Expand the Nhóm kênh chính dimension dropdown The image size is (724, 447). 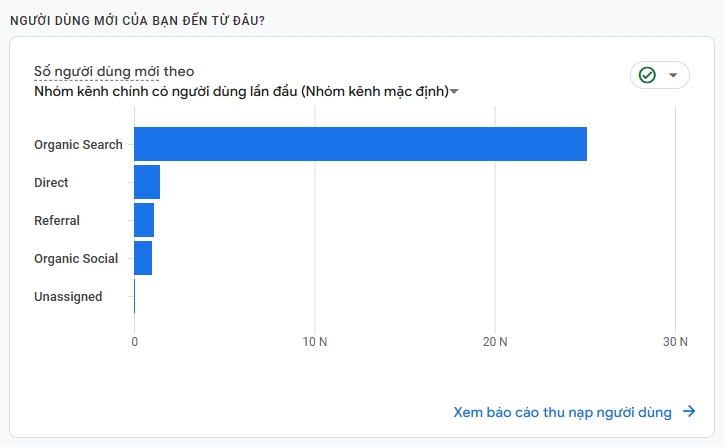[454, 91]
